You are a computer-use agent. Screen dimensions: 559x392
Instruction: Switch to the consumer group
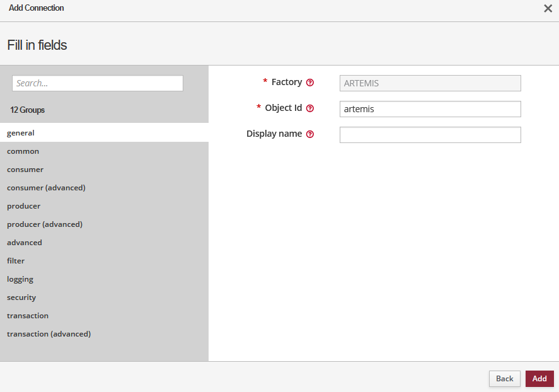coord(25,170)
